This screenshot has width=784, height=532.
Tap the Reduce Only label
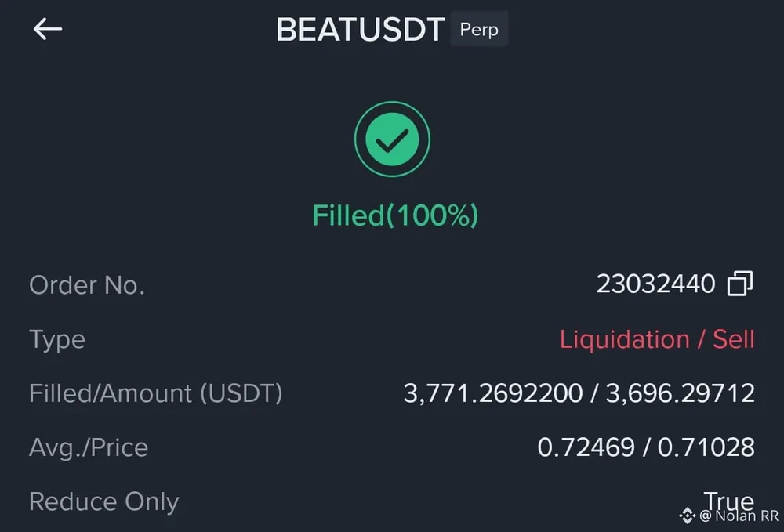click(104, 501)
